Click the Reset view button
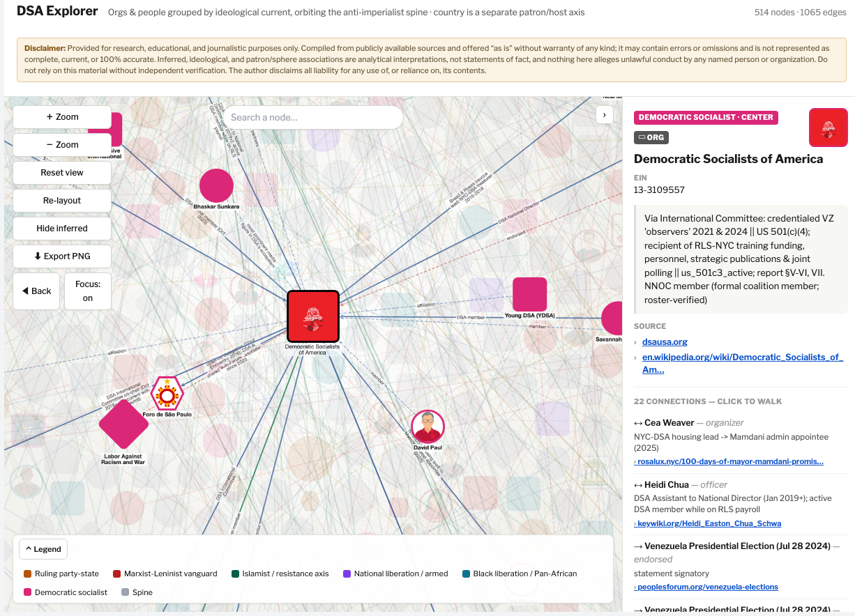This screenshot has height=616, width=855. click(x=62, y=173)
